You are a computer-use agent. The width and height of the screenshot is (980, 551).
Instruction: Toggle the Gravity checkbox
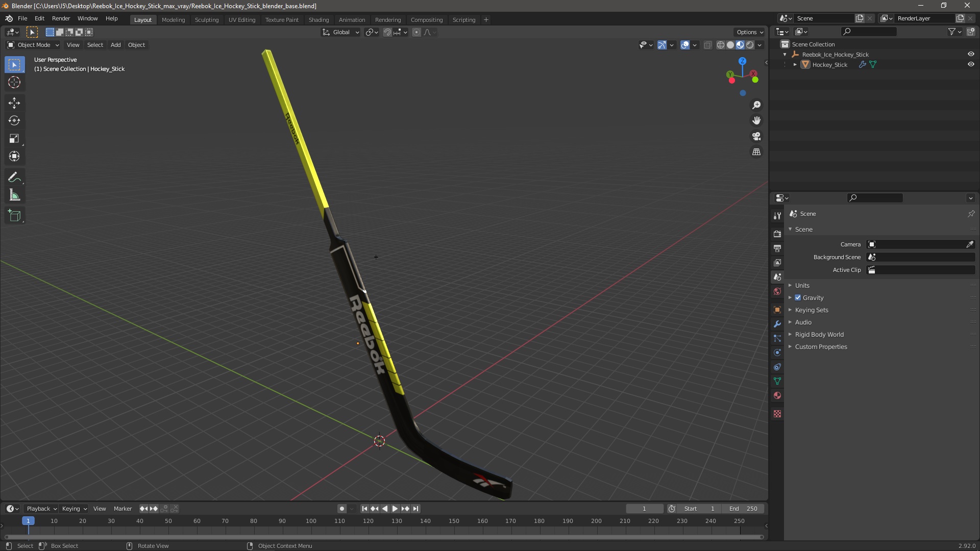point(798,298)
